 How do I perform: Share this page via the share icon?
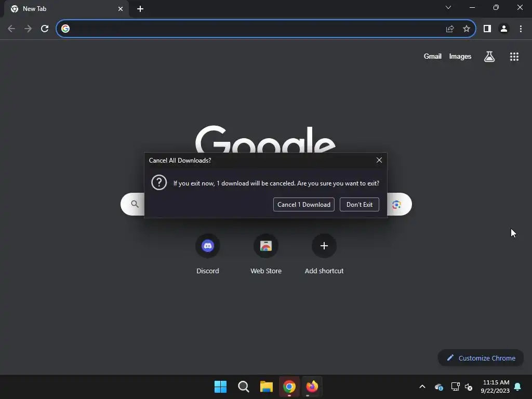[x=450, y=29]
